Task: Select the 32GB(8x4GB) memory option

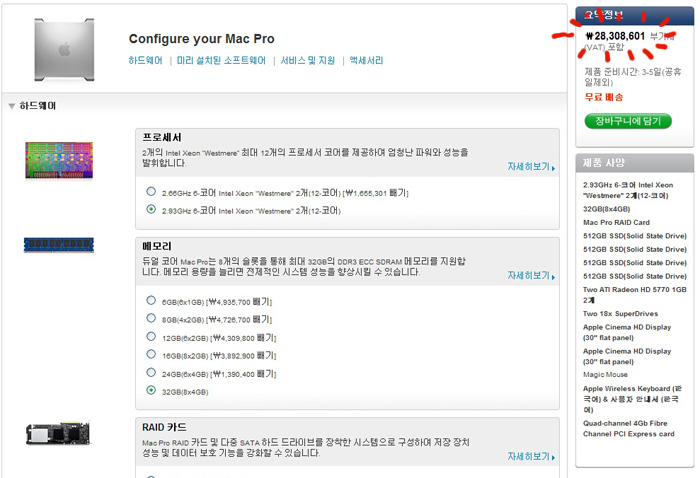Action: [x=151, y=390]
